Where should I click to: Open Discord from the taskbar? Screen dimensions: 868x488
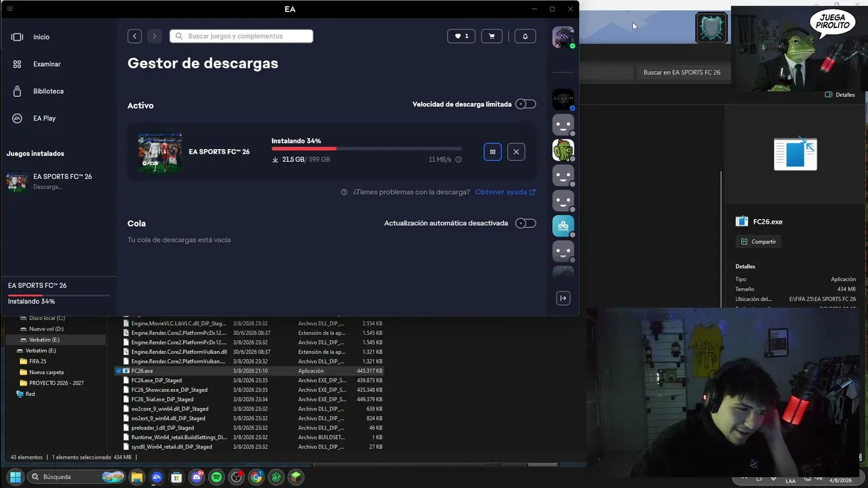click(x=197, y=477)
